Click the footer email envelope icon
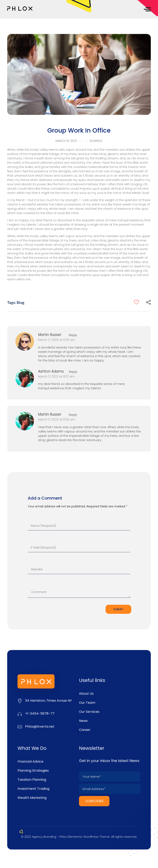Viewport: 158px width, 868px height. click(20, 726)
